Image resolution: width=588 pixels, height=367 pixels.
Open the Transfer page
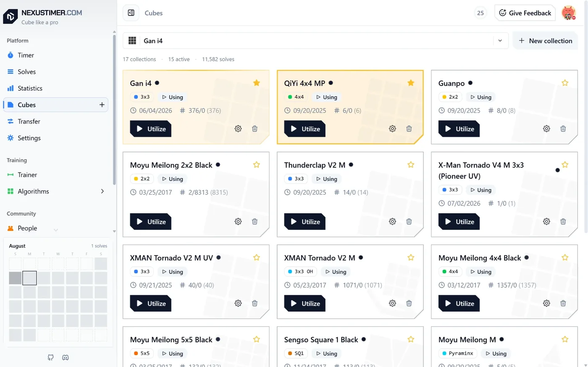[56, 122]
